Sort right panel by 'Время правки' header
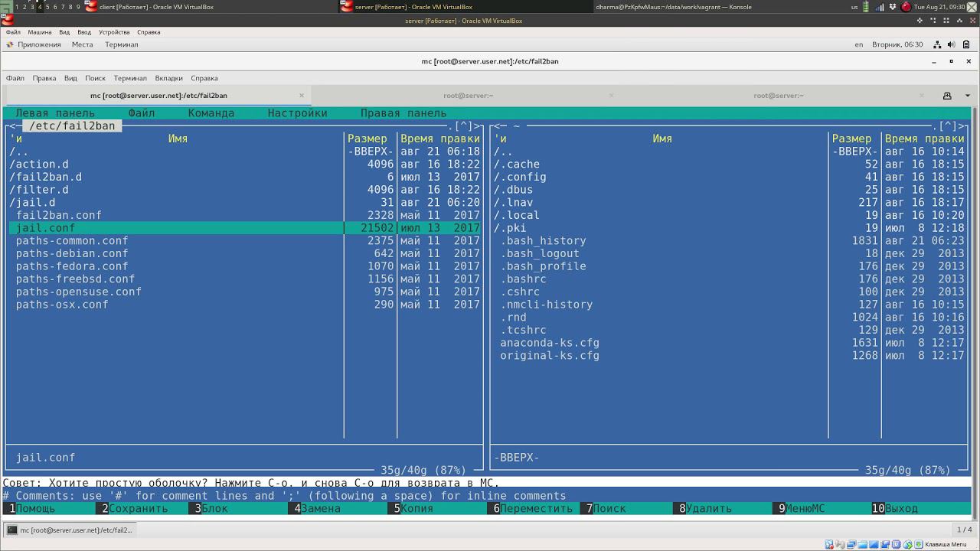Image resolution: width=980 pixels, height=551 pixels. pyautogui.click(x=924, y=139)
